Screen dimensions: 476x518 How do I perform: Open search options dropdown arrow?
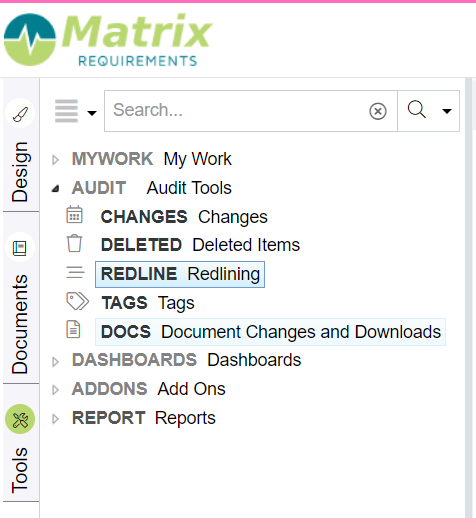[447, 111]
